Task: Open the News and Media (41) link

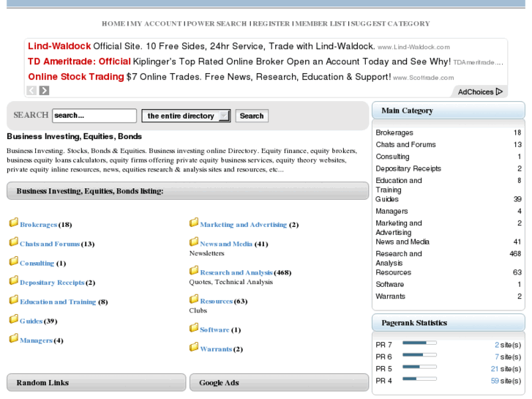Action: [226, 244]
